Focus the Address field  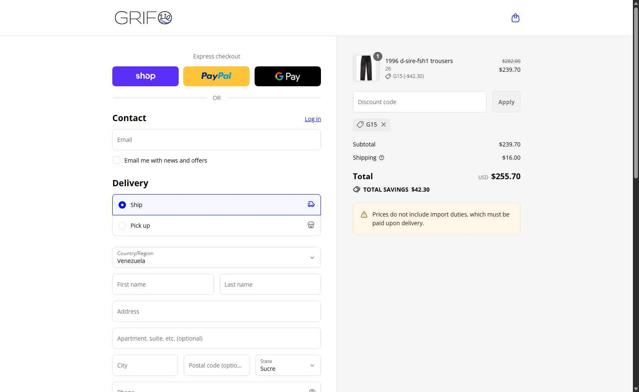[216, 311]
